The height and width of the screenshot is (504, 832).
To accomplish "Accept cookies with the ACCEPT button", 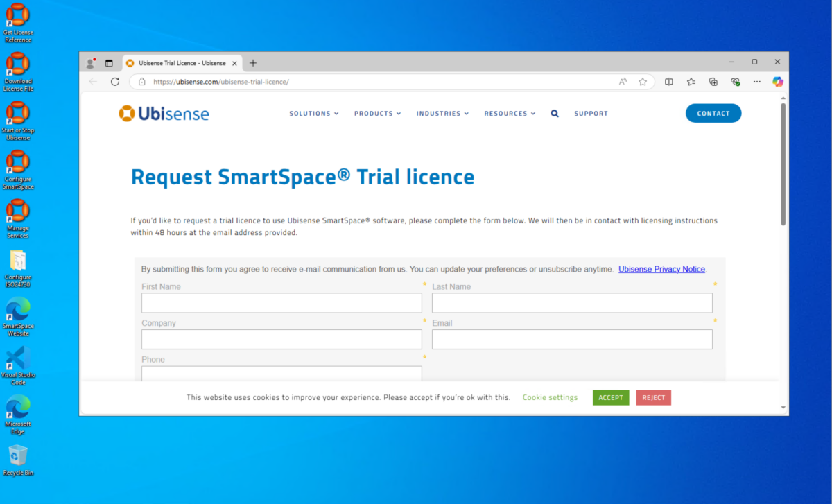I will point(611,398).
